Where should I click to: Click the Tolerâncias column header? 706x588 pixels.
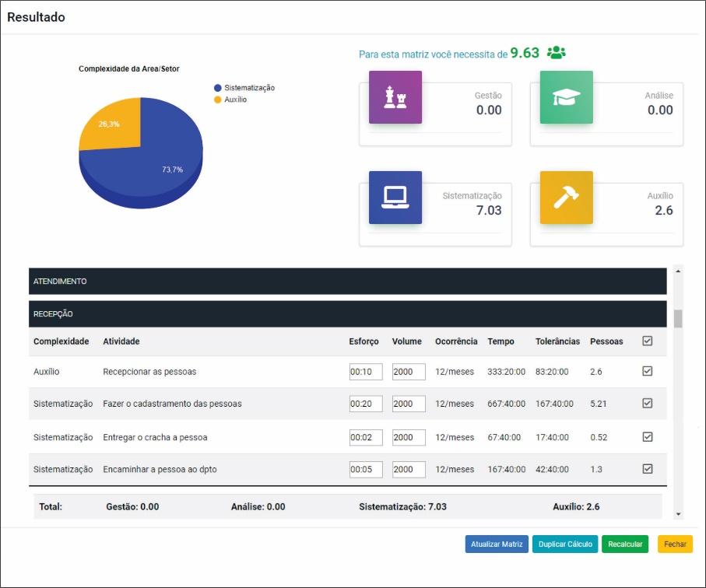pyautogui.click(x=557, y=341)
